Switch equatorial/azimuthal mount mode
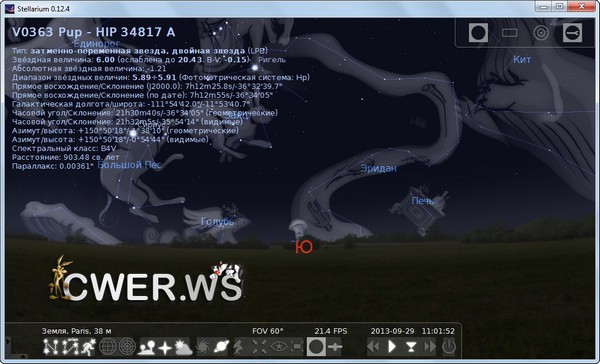Image resolution: width=600 pixels, height=364 pixels. tap(239, 347)
